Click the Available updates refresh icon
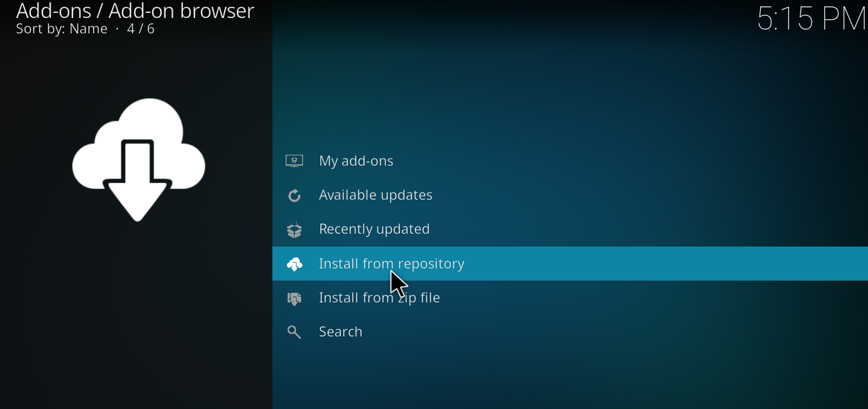 [294, 195]
